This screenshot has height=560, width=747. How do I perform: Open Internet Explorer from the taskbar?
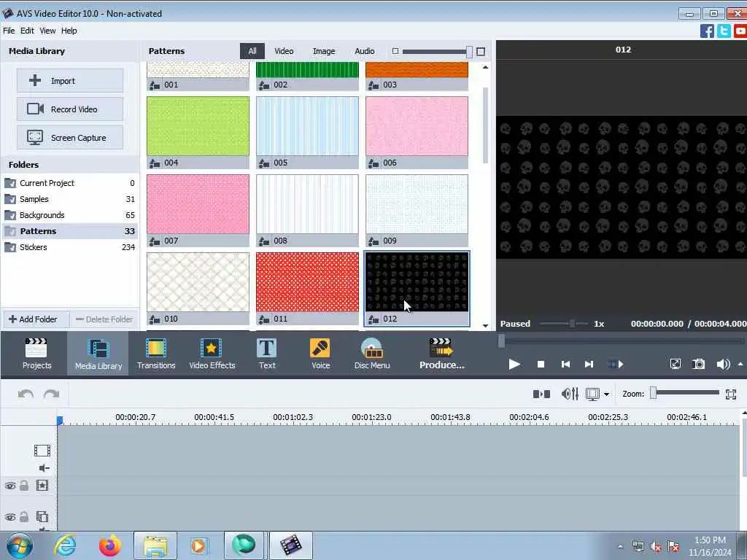click(x=65, y=545)
